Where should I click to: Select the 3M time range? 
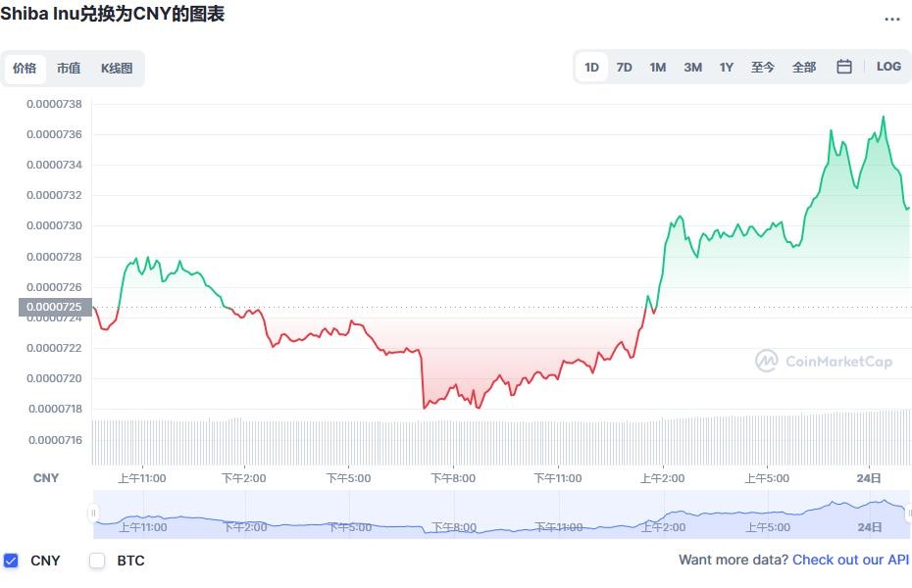point(692,68)
